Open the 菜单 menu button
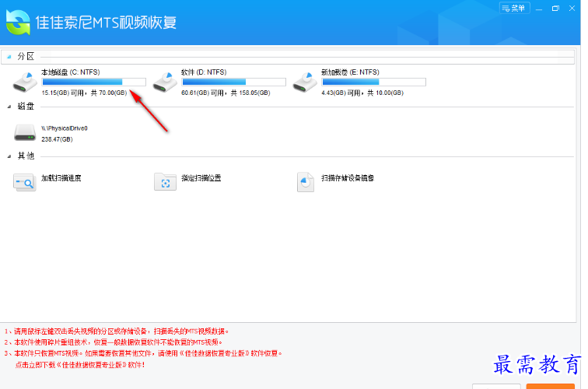The image size is (588, 389). [x=515, y=8]
